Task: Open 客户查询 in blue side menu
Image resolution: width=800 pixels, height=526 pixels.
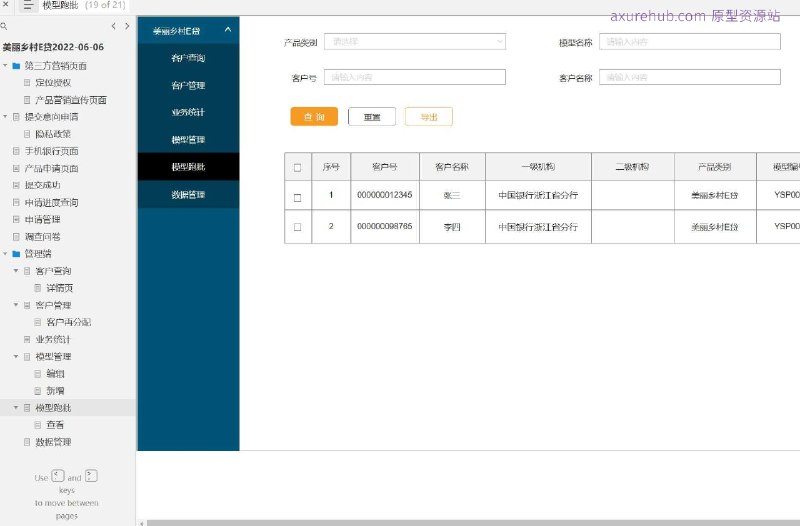Action: [x=188, y=58]
